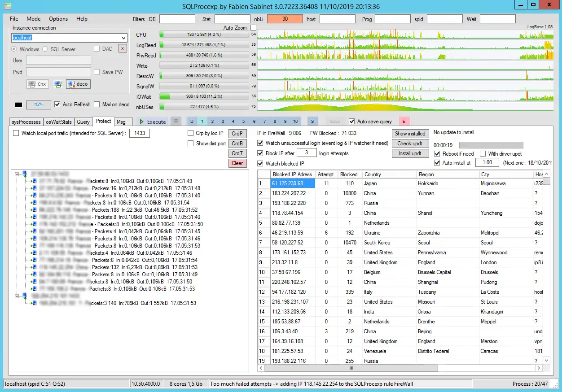
Task: Click the CPU progress bar
Action: click(x=204, y=35)
